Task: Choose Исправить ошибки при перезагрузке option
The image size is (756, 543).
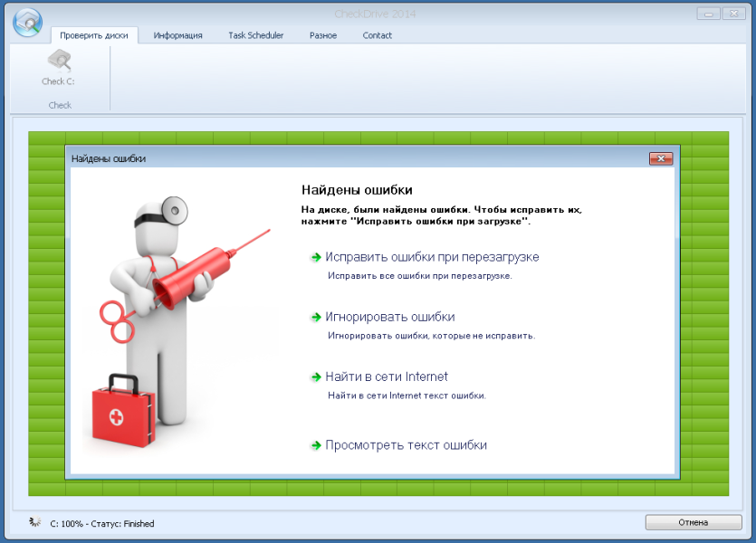Action: (x=432, y=257)
